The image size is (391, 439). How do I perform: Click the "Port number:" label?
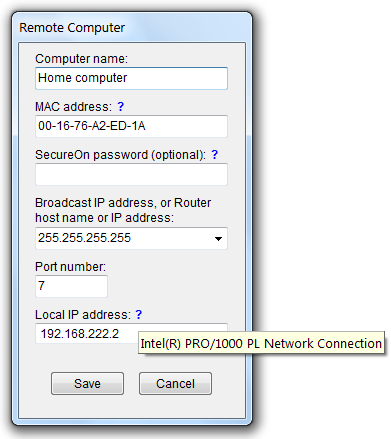pos(70,267)
